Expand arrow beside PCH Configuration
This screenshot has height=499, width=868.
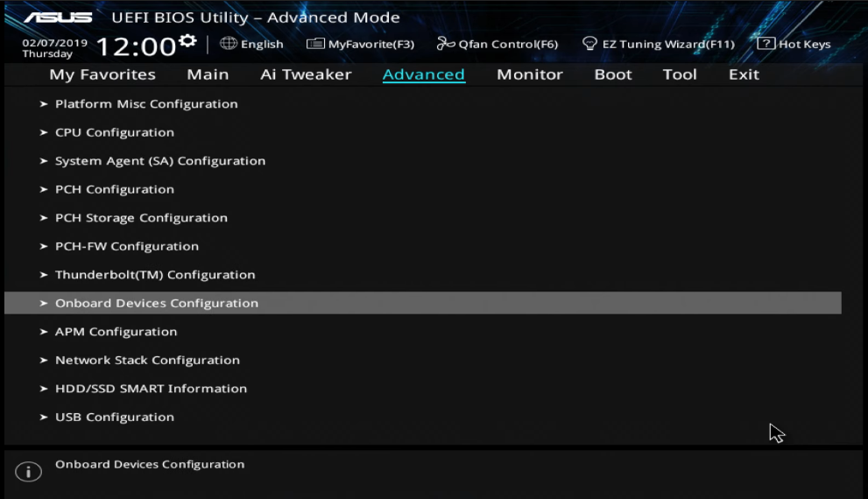[44, 190]
